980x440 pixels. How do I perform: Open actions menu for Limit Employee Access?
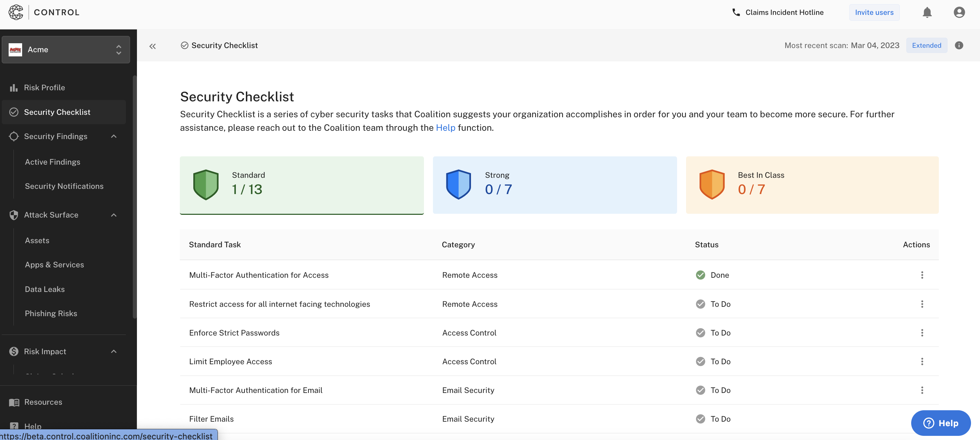(x=922, y=361)
